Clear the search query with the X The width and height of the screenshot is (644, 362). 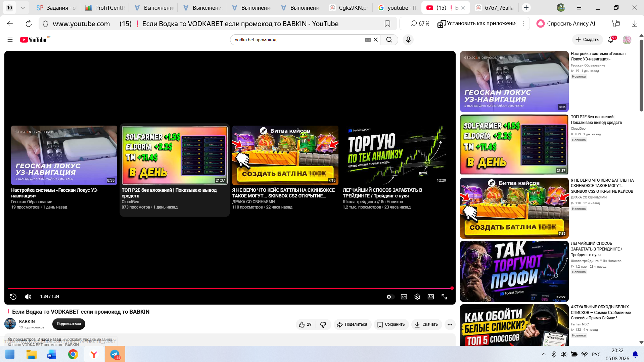point(376,40)
